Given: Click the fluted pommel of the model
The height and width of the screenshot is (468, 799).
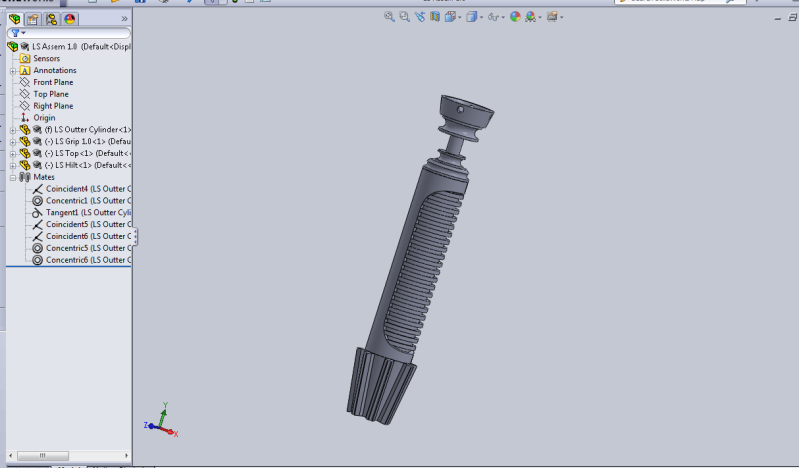Looking at the screenshot, I should [381, 386].
